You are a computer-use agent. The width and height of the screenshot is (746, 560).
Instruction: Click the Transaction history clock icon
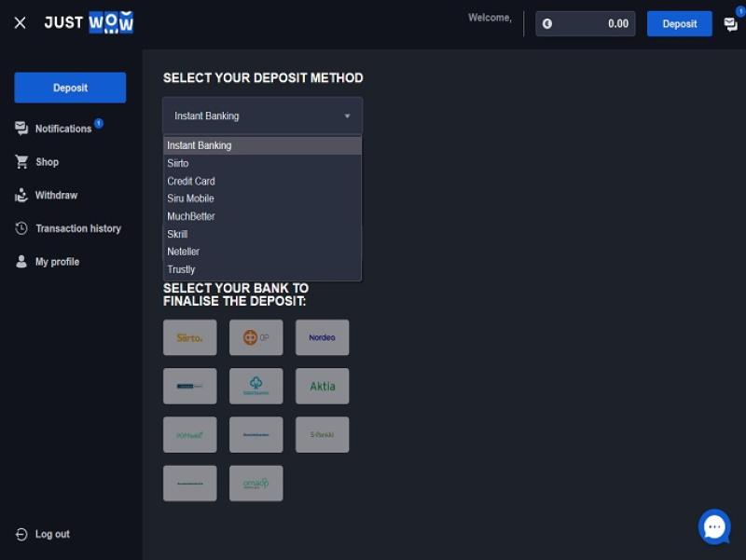tap(21, 228)
